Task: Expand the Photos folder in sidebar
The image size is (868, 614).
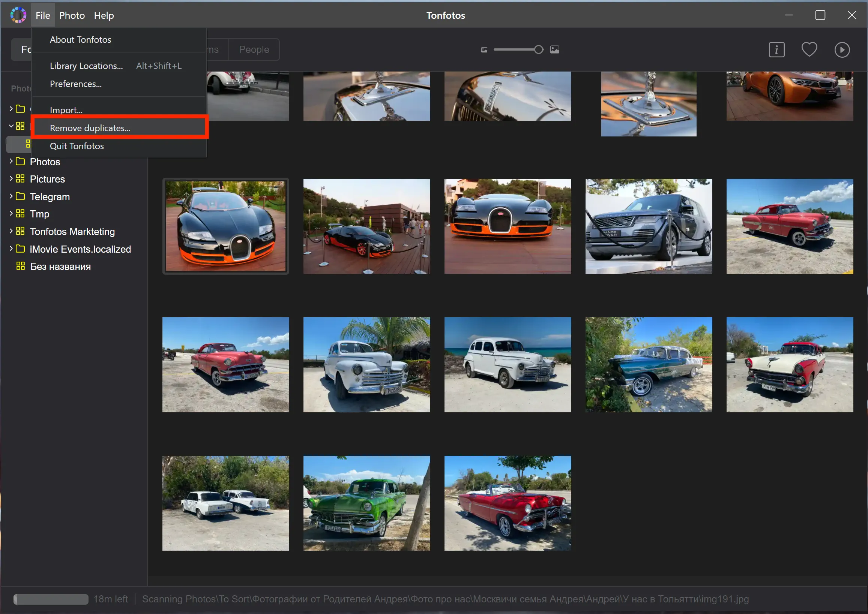Action: (11, 162)
